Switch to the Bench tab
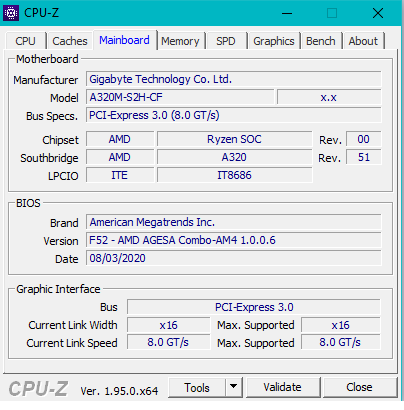The height and width of the screenshot is (410, 404). tap(321, 41)
